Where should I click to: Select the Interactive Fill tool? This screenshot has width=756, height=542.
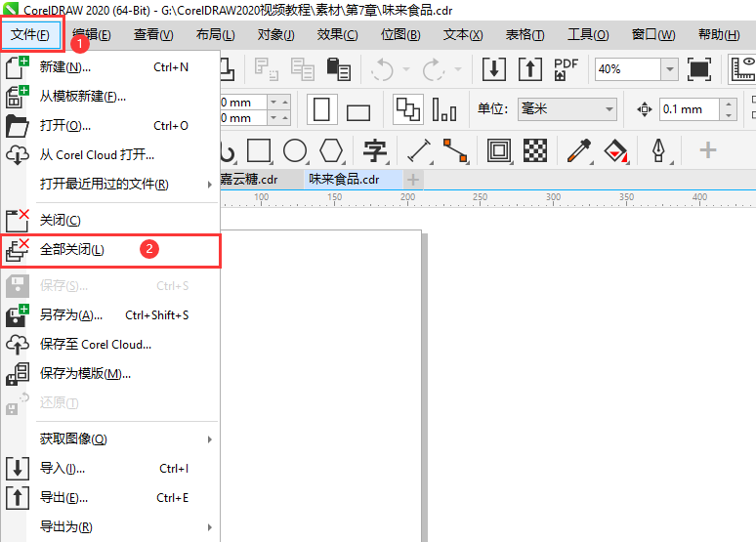coord(615,151)
